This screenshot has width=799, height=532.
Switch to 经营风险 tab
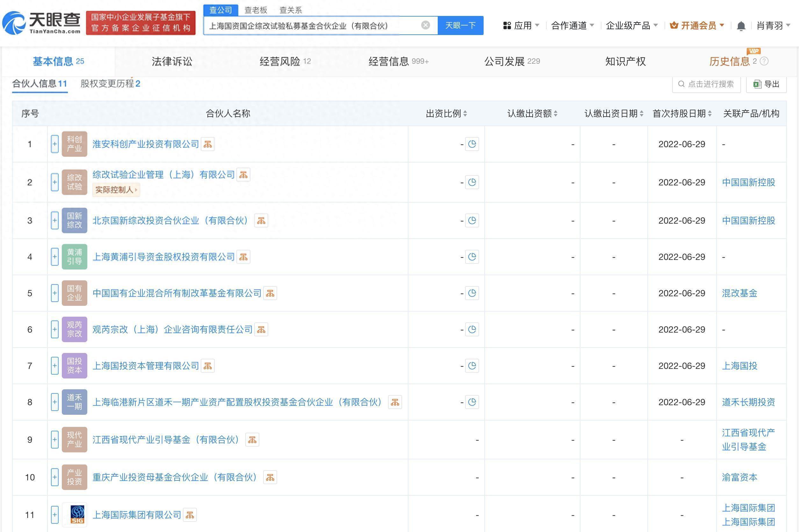point(285,61)
